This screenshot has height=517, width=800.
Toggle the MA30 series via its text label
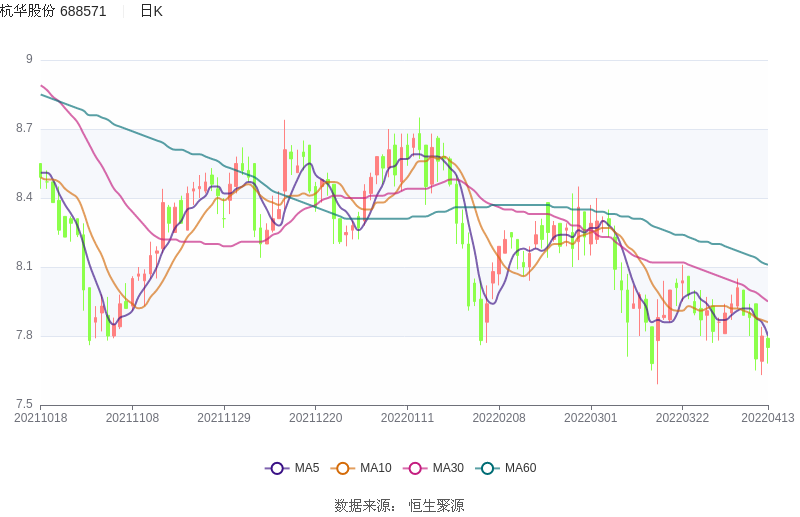pyautogui.click(x=448, y=468)
